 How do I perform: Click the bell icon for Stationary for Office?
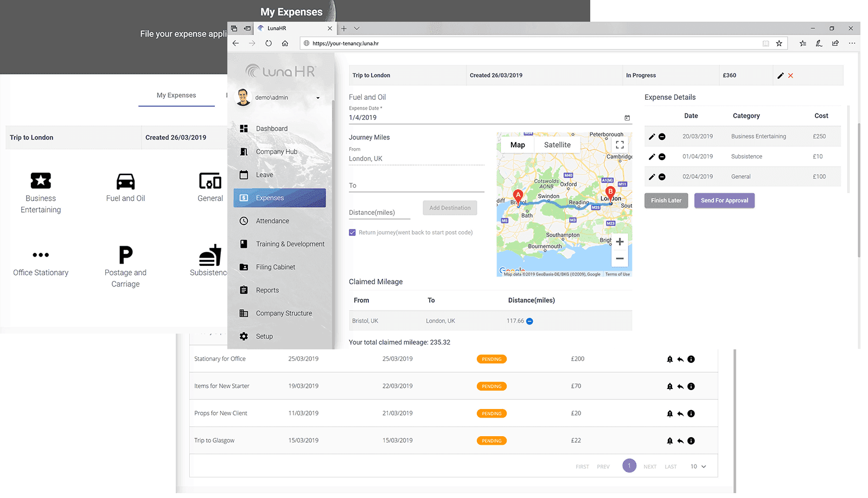[x=669, y=359]
